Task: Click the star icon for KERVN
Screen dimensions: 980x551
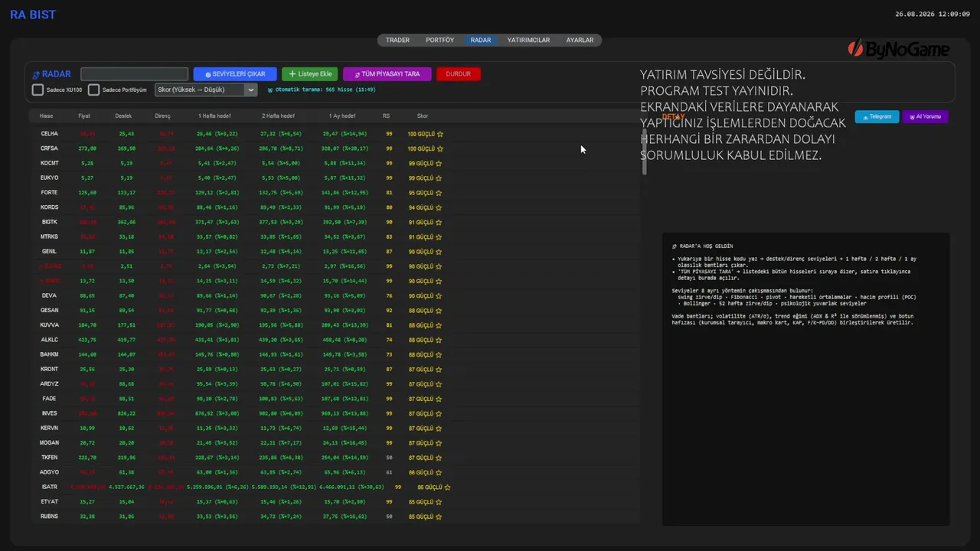Action: [x=440, y=429]
